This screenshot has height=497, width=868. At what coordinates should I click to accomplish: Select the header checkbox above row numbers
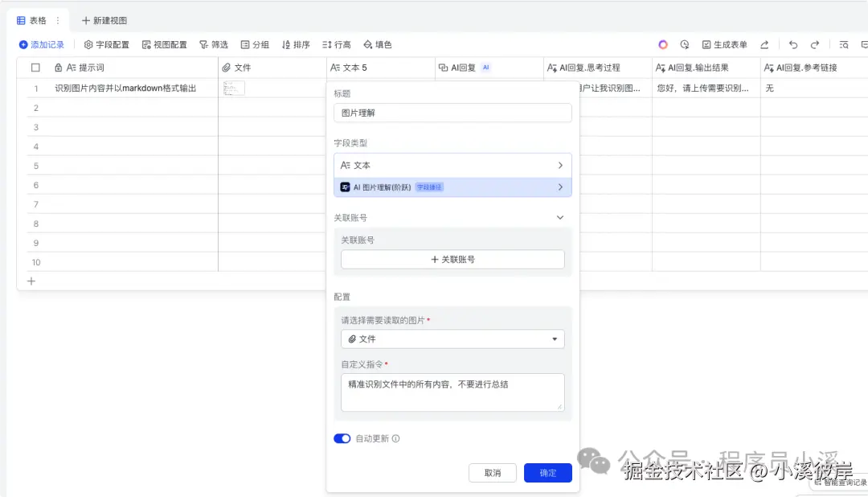tap(34, 68)
